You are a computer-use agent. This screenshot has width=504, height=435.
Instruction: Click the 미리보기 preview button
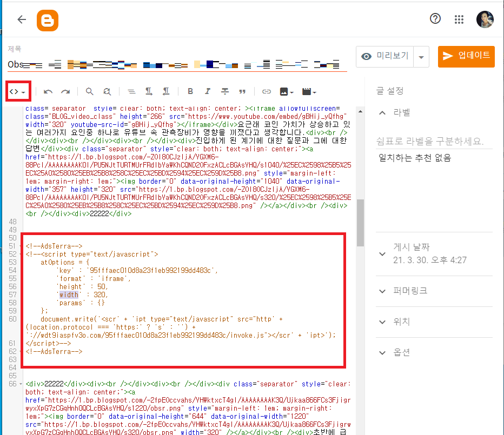coord(384,57)
